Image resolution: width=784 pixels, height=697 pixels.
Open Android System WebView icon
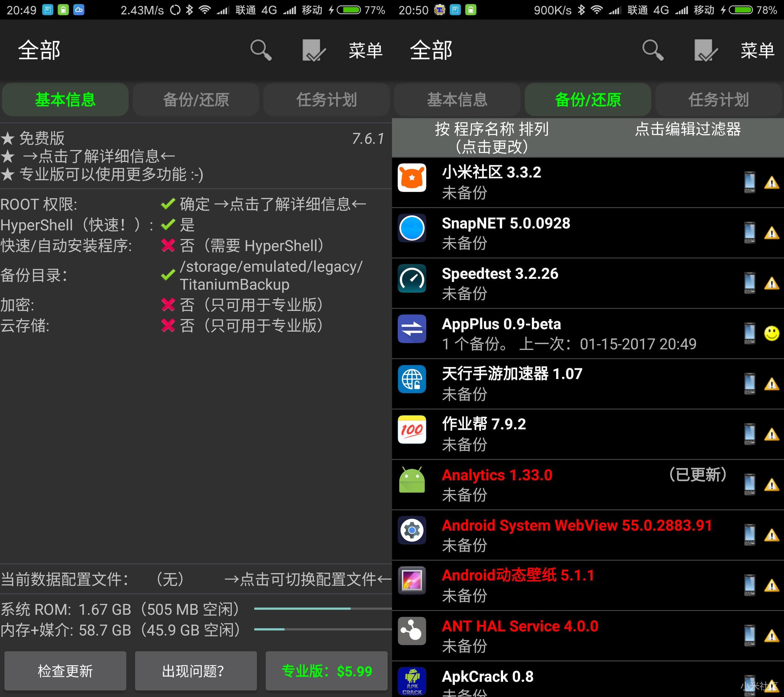pos(413,534)
